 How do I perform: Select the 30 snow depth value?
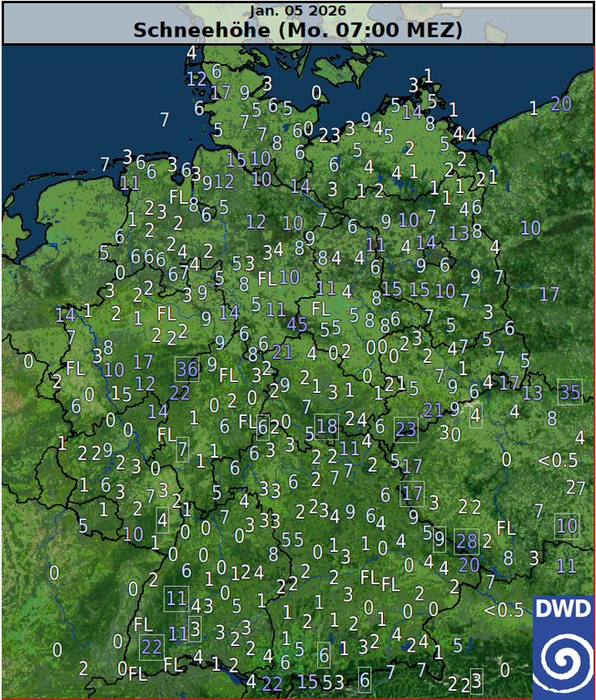[450, 433]
